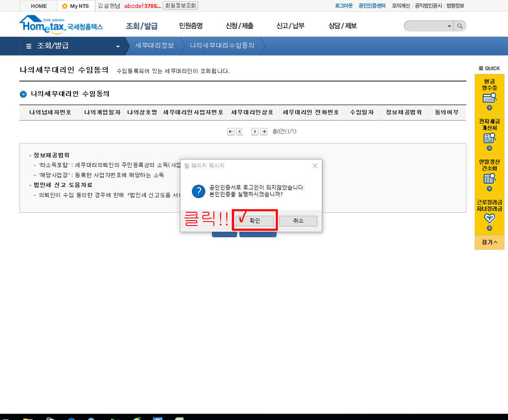
Task: Click the search magnifier icon
Action: point(460,26)
